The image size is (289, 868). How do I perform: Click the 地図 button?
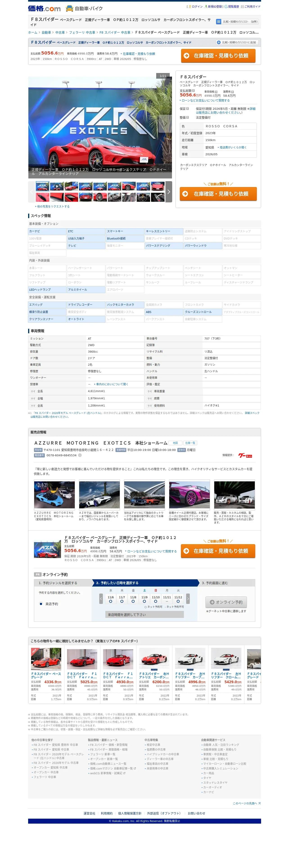coord(175,443)
